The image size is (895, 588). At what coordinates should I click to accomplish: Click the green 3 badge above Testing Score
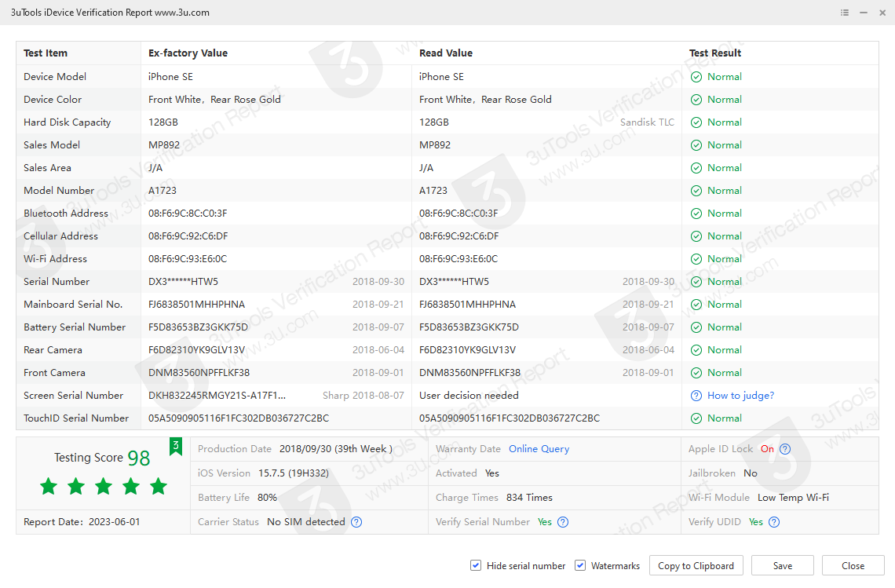pyautogui.click(x=176, y=446)
